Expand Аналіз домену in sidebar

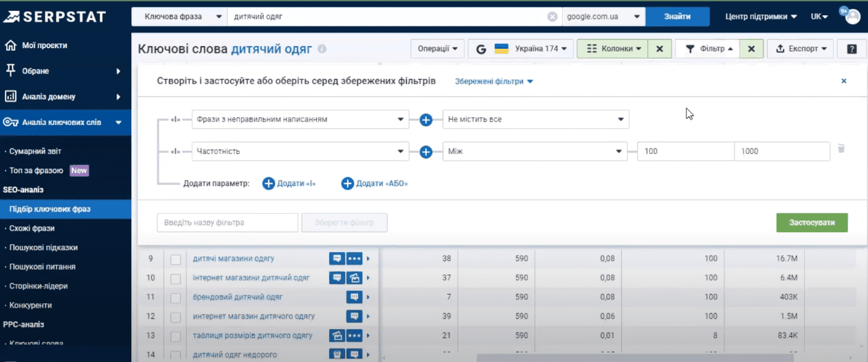[x=65, y=97]
